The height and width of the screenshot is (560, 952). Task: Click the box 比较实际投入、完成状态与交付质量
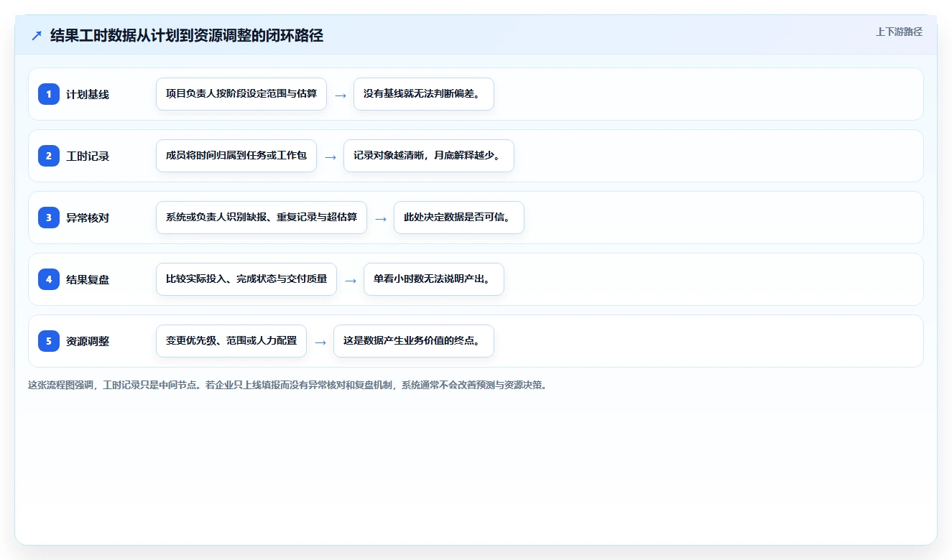click(246, 279)
